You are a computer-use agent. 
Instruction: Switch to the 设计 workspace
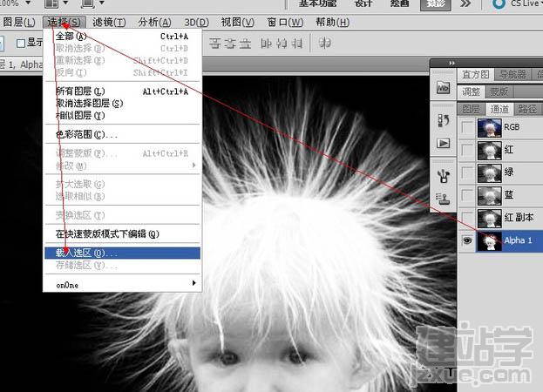[x=363, y=3]
